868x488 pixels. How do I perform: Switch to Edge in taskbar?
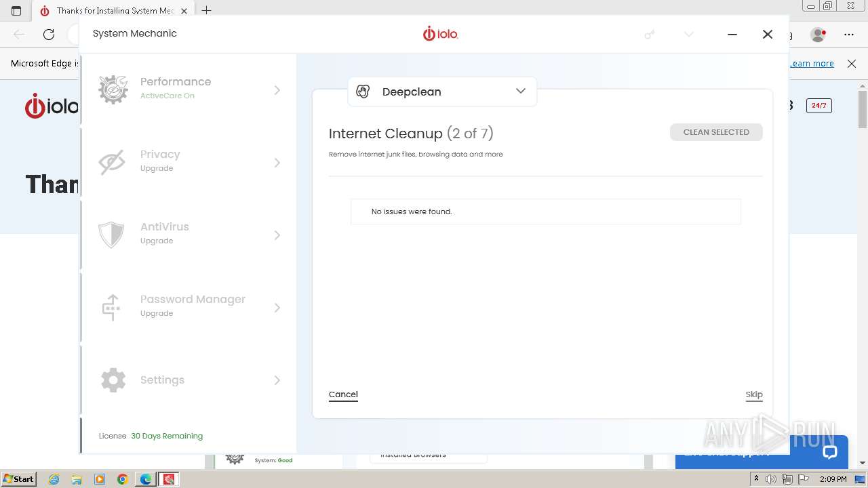click(146, 479)
